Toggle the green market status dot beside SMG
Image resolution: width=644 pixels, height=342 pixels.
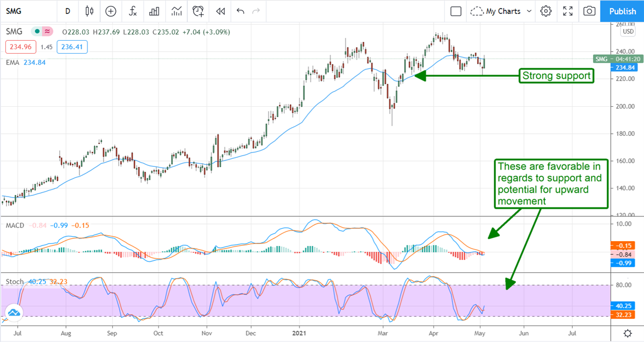(x=36, y=32)
